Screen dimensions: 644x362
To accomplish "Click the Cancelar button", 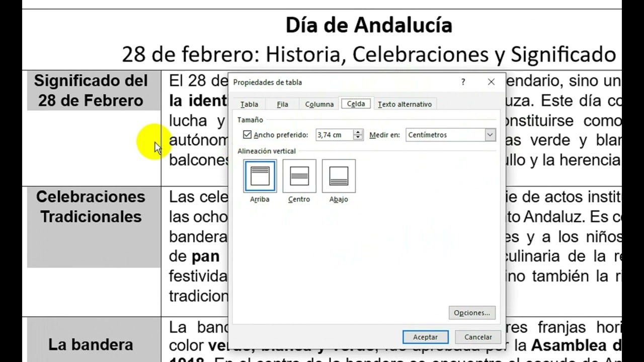I will click(478, 337).
